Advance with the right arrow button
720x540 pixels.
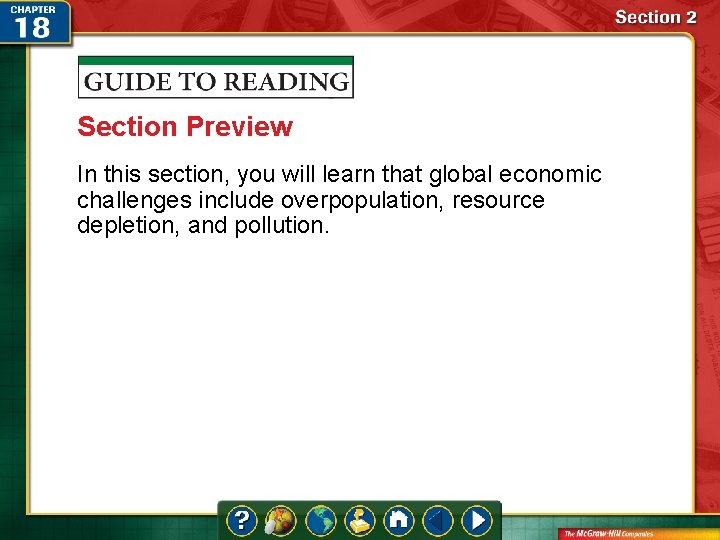tap(477, 521)
